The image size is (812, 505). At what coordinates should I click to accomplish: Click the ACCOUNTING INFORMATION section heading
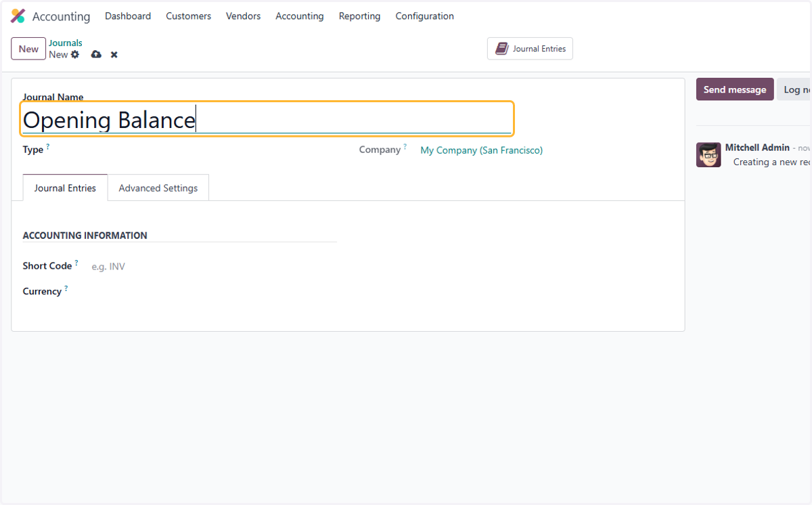click(85, 236)
